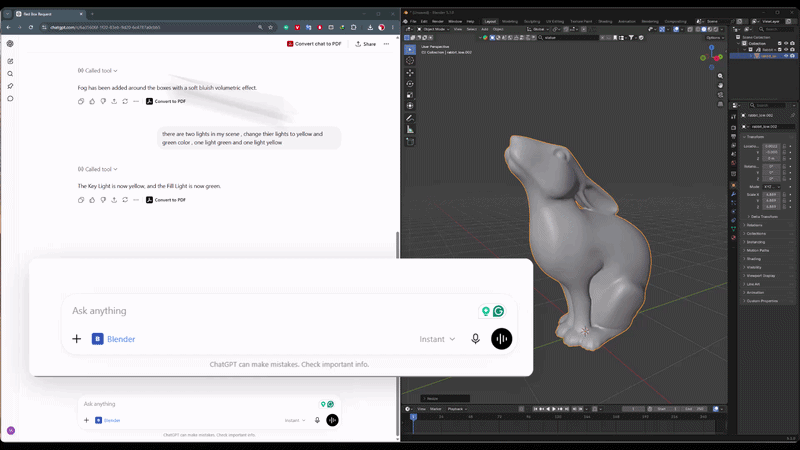Copy the Key Light response message
This screenshot has width=800, height=450.
point(81,200)
